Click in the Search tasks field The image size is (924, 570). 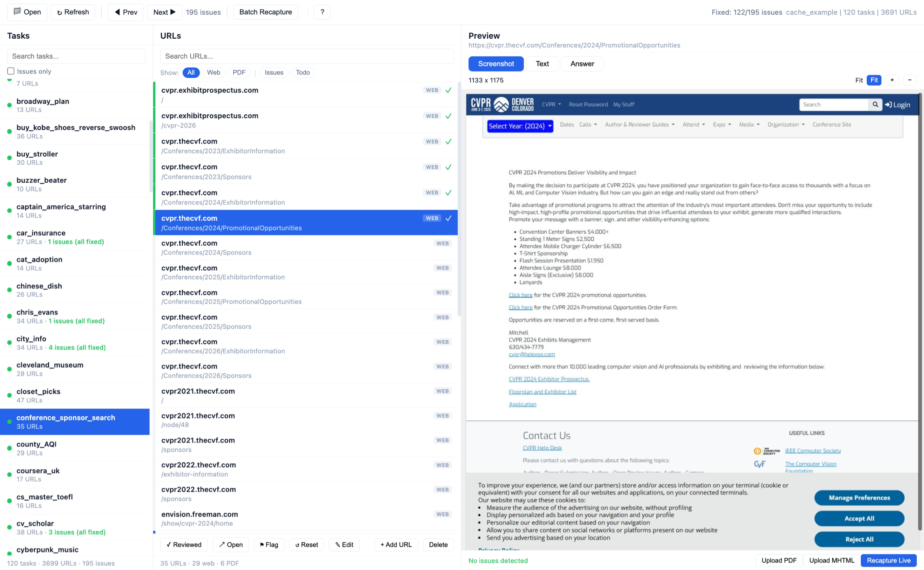[x=77, y=56]
